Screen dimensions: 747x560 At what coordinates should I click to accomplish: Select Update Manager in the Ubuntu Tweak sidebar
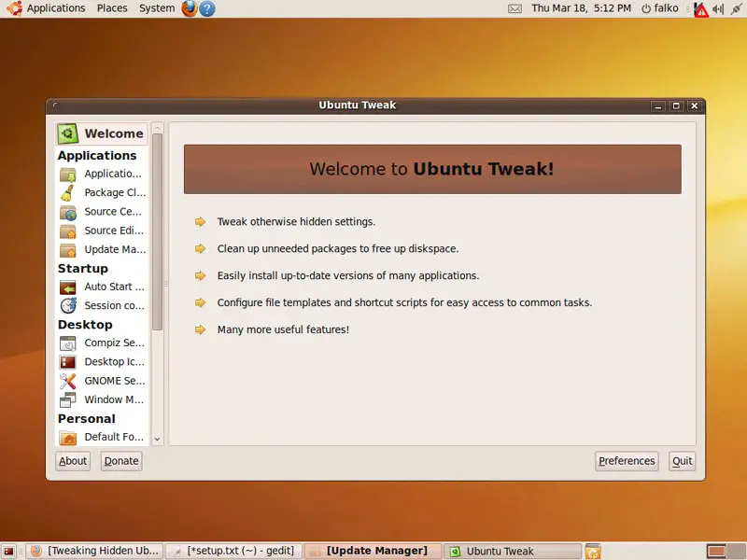[101, 249]
